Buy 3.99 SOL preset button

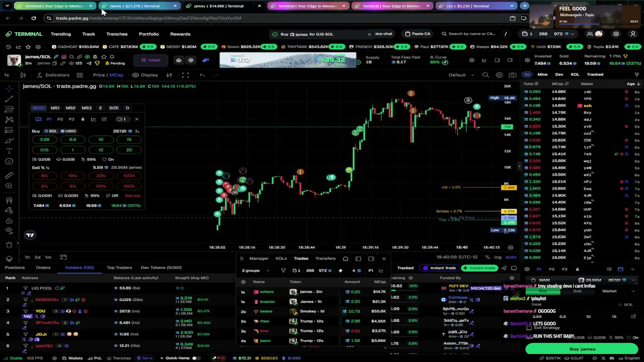coord(44,139)
